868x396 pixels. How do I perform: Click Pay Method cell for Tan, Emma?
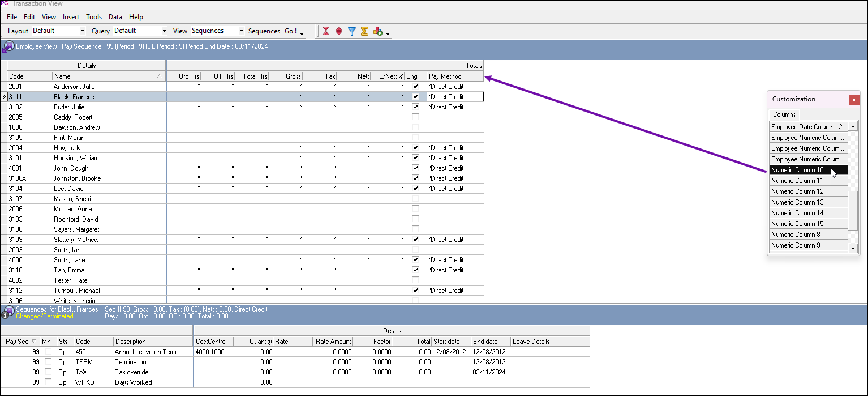[x=456, y=270]
